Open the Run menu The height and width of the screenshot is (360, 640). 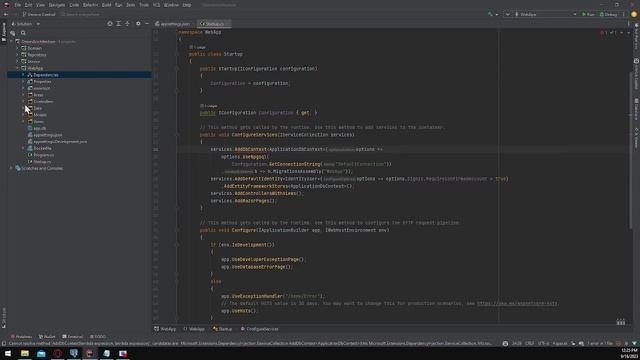(x=118, y=5)
